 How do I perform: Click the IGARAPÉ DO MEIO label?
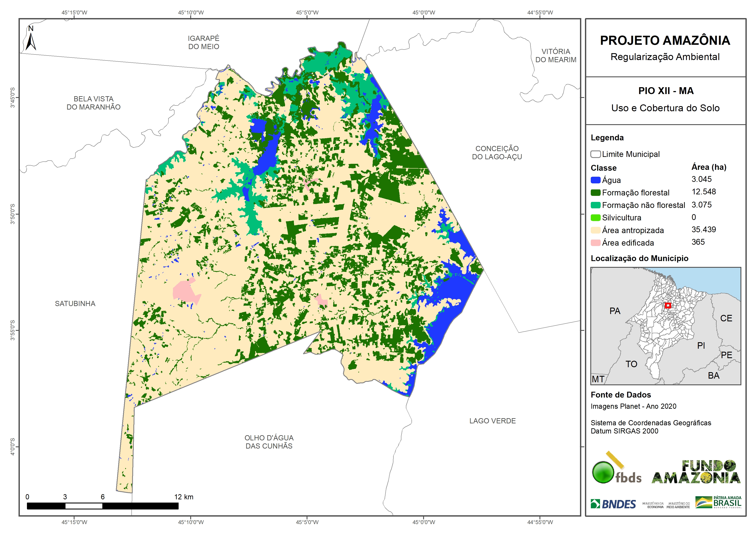pos(203,42)
